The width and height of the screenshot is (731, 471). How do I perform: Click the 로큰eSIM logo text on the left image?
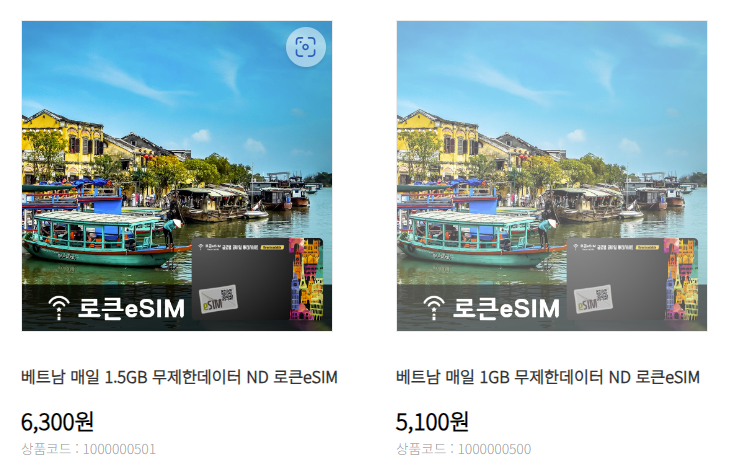[x=131, y=308]
